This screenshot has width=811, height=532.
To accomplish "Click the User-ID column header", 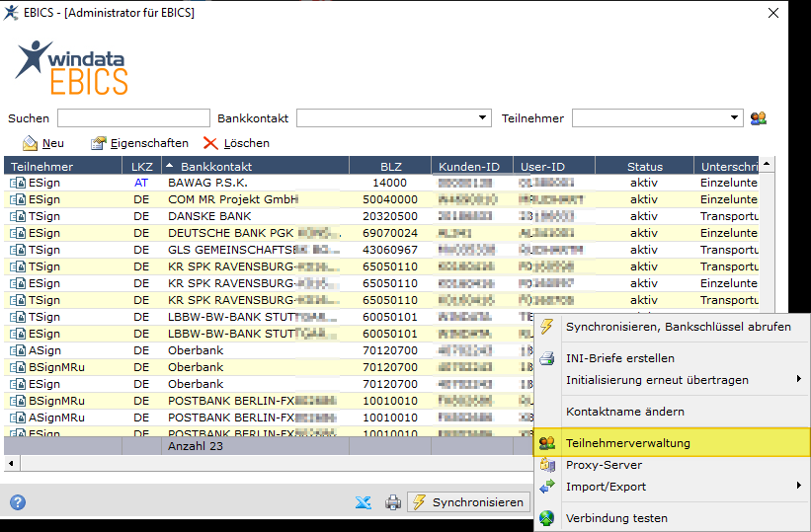I will pos(554,167).
